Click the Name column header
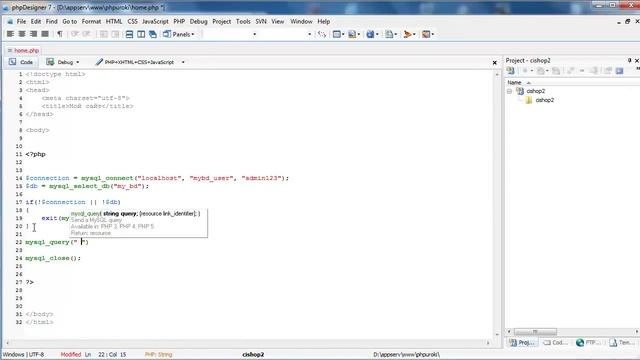This screenshot has height=360, width=640. (x=514, y=82)
